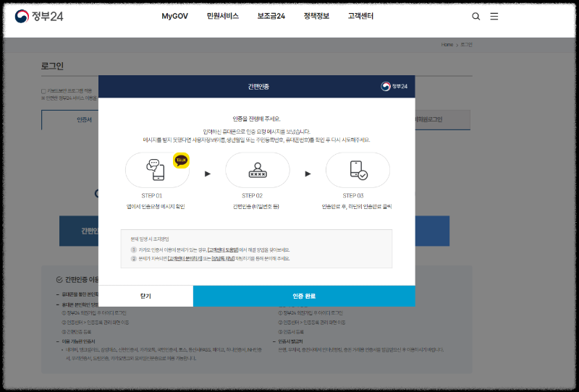Open the search magnifier icon
The width and height of the screenshot is (579, 392).
476,16
